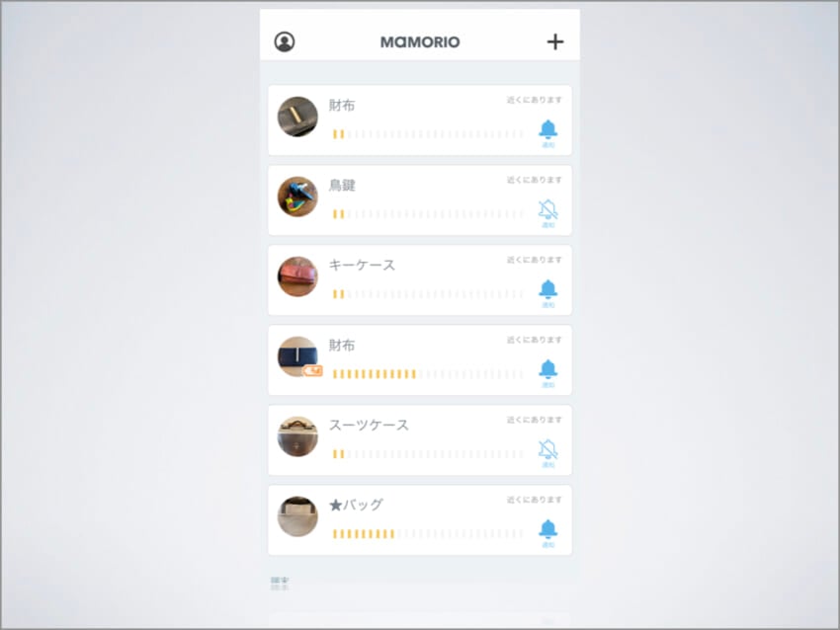Enable muted bell for スーツケース
Screen dimensions: 840x630
click(547, 453)
